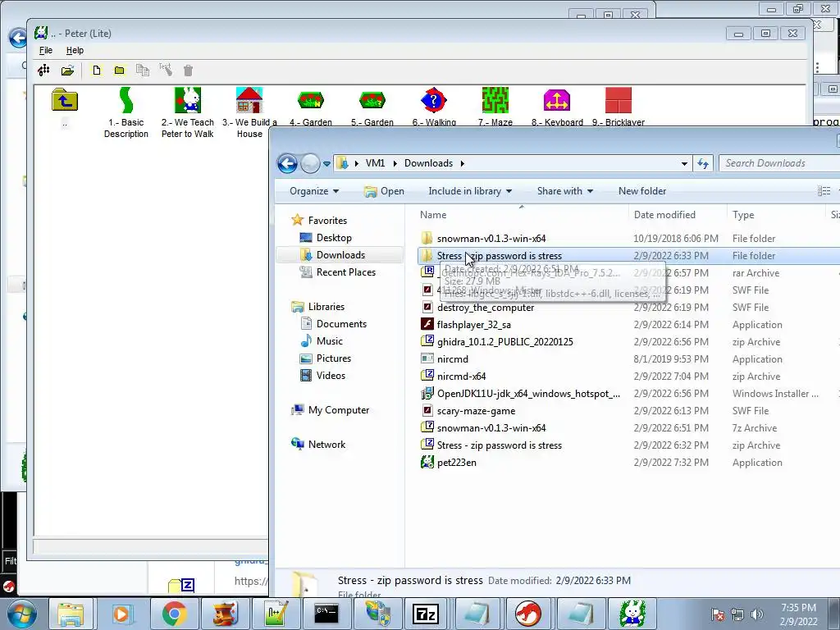Open the Help menu in Peter
The height and width of the screenshot is (630, 840).
[x=75, y=50]
